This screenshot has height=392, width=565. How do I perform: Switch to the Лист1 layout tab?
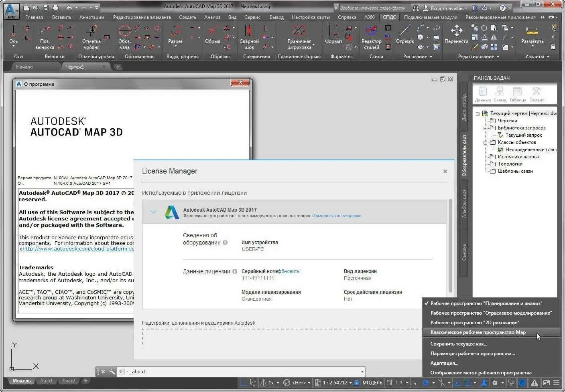pyautogui.click(x=46, y=381)
